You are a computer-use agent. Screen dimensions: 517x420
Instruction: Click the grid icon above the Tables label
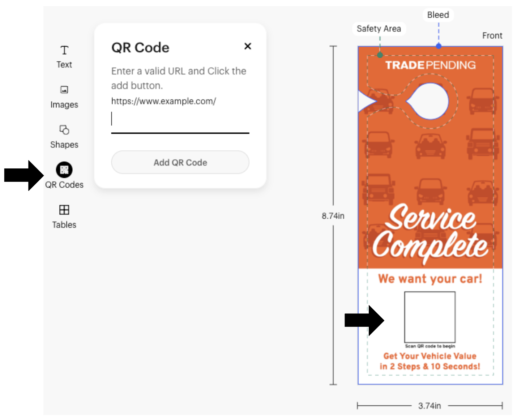coord(64,209)
